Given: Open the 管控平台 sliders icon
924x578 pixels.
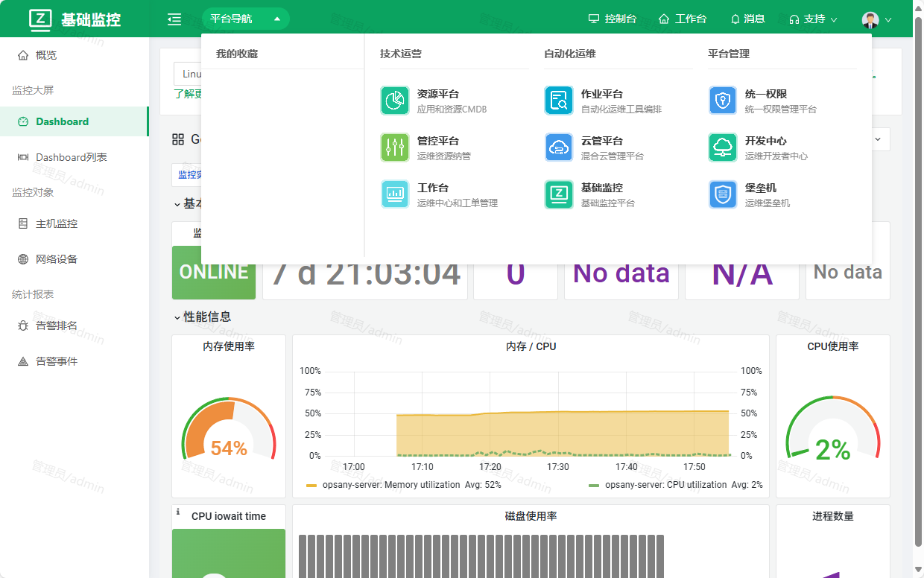Looking at the screenshot, I should pyautogui.click(x=395, y=147).
